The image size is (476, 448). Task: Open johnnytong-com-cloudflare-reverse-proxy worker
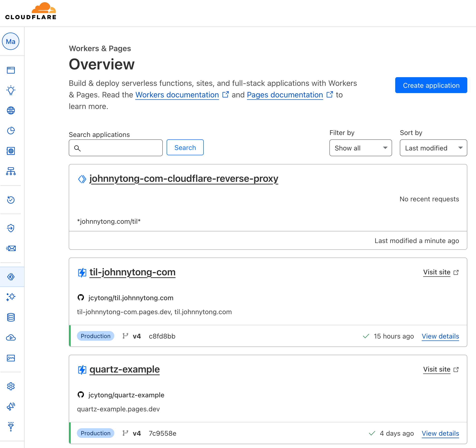point(184,179)
